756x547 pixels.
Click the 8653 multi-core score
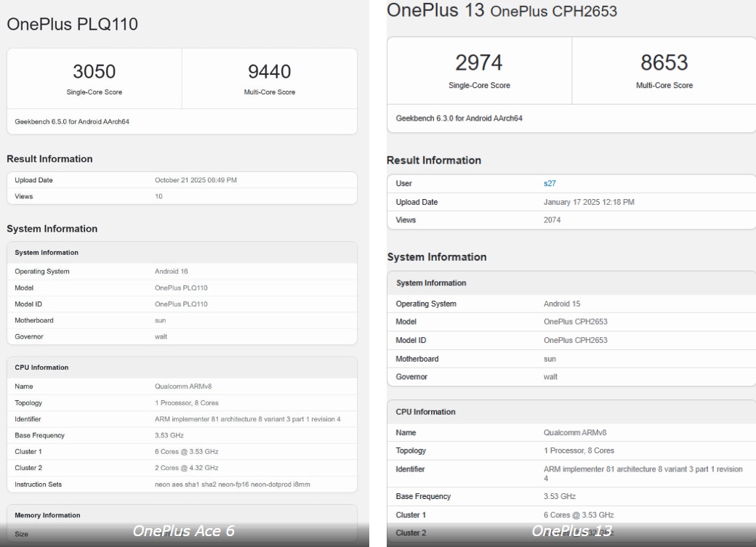pyautogui.click(x=664, y=62)
